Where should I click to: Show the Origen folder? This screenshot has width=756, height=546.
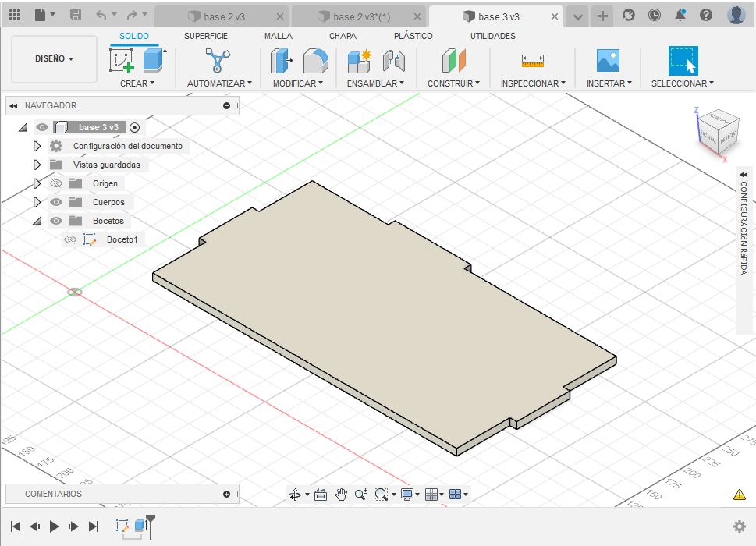[56, 183]
